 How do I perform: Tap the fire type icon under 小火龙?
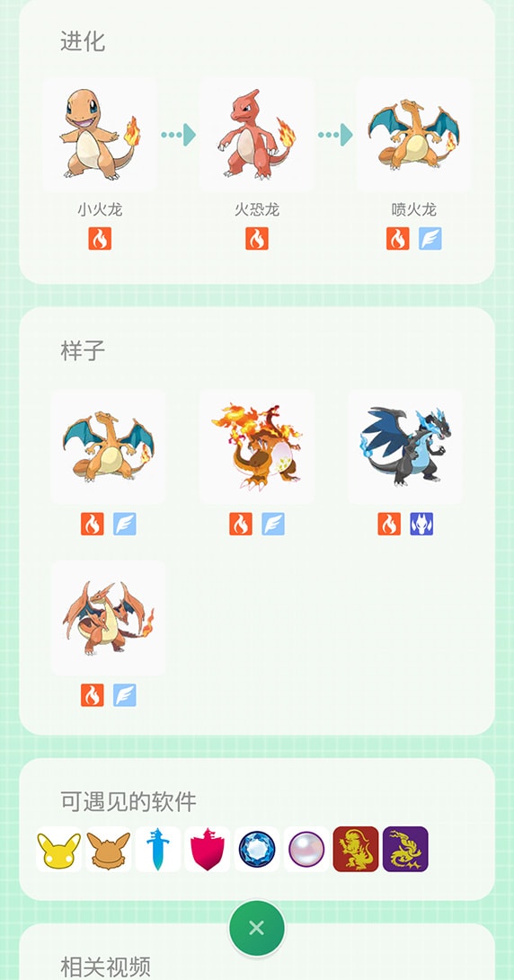pyautogui.click(x=100, y=238)
